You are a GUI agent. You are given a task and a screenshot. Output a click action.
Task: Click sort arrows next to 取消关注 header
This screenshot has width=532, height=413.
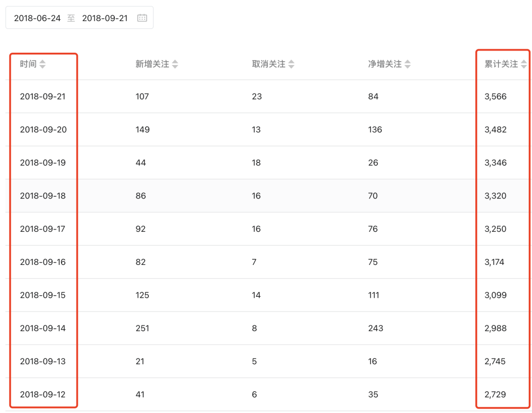point(291,64)
